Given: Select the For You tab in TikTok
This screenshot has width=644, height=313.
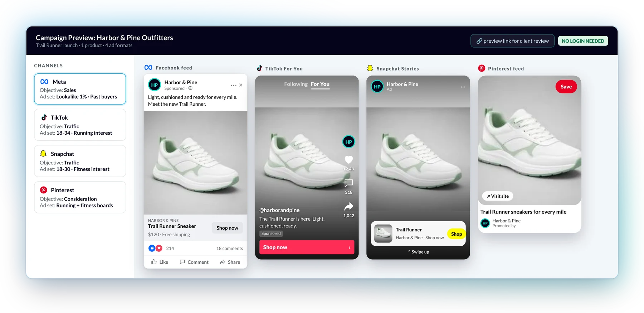Looking at the screenshot, I should click(320, 84).
